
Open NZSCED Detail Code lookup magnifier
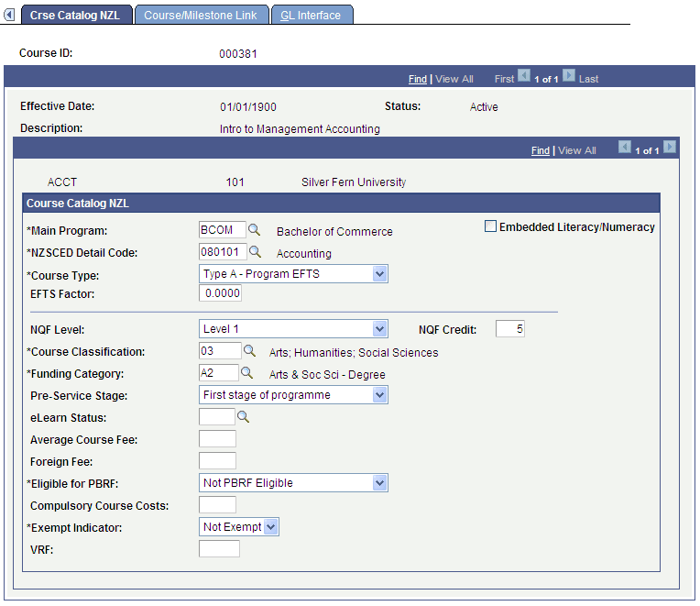pos(255,252)
